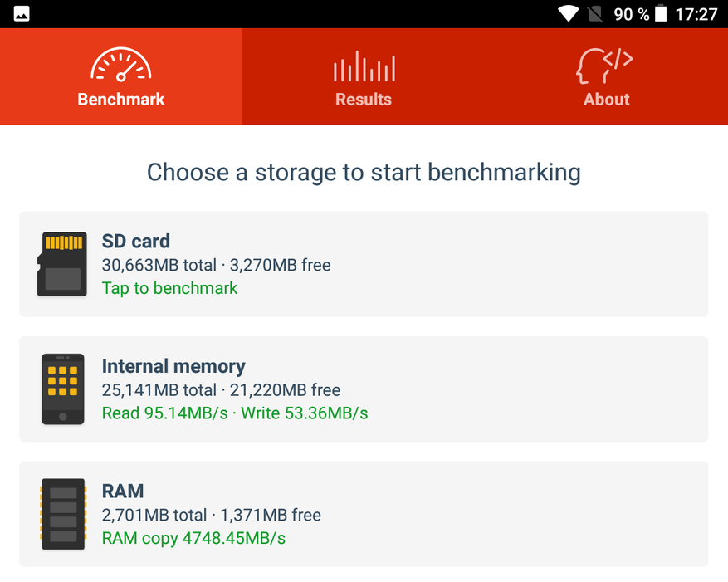Tap the Wi-Fi status icon
The image size is (728, 582).
pyautogui.click(x=568, y=14)
